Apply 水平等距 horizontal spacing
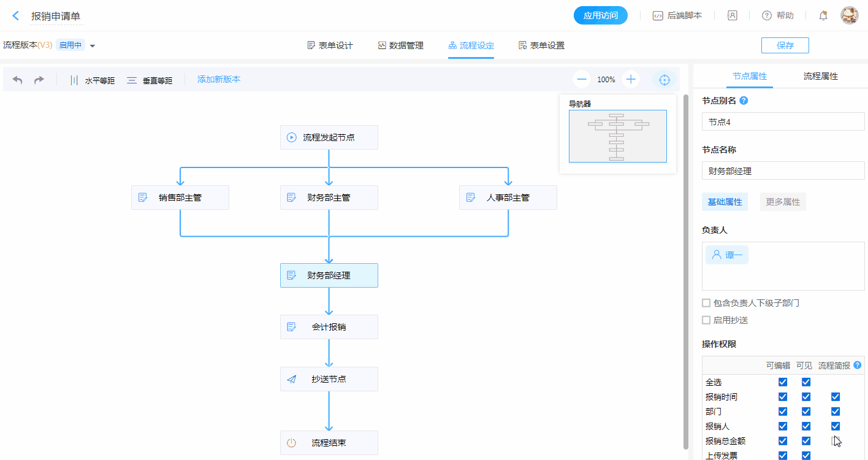 pos(92,80)
